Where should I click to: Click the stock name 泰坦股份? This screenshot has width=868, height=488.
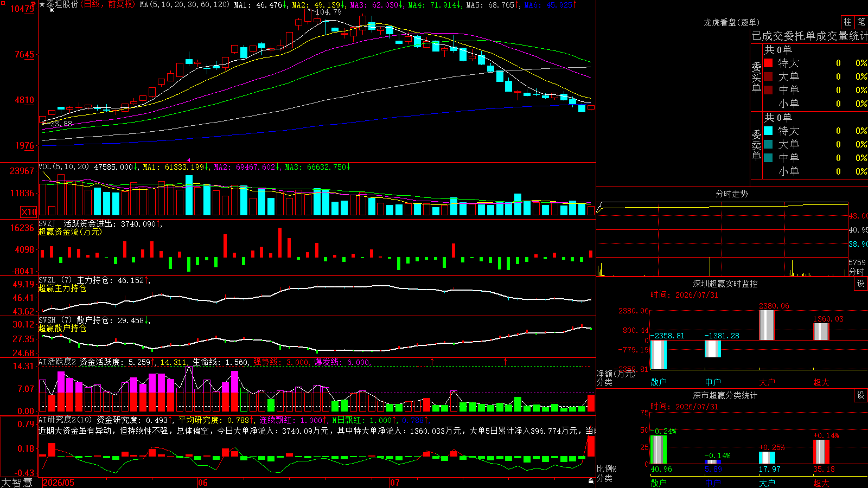[x=62, y=4]
